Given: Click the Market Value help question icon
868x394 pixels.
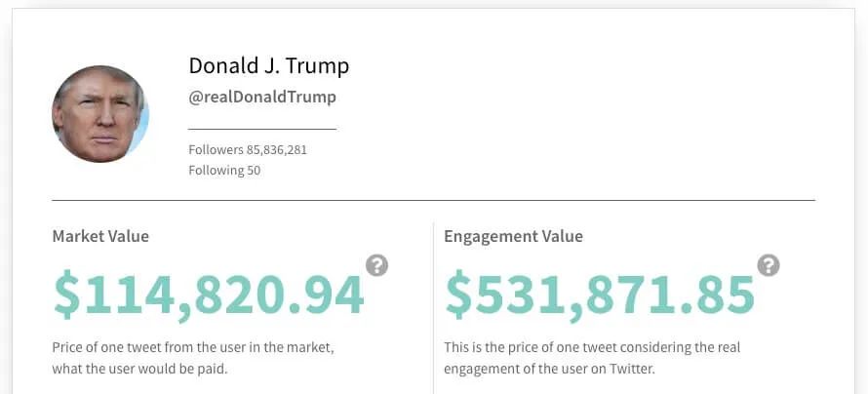Looking at the screenshot, I should click(377, 264).
